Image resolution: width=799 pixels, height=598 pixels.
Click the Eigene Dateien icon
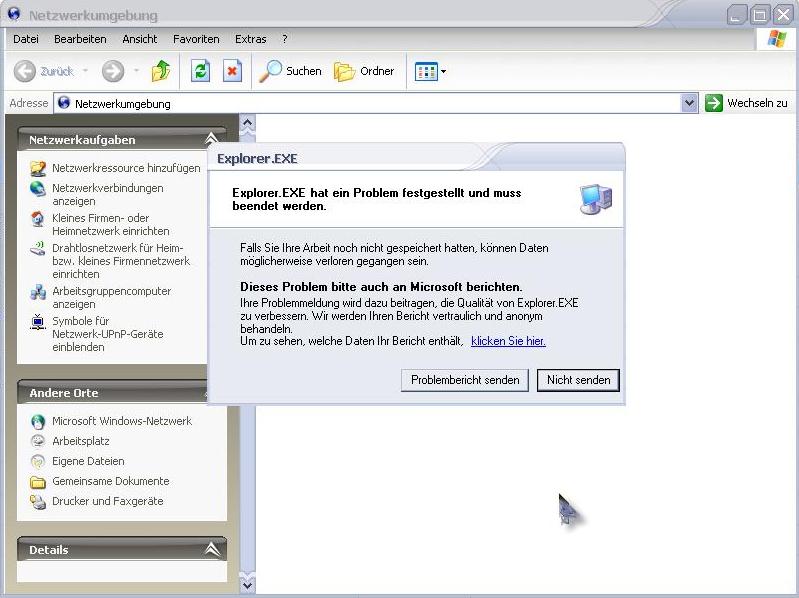(x=38, y=461)
